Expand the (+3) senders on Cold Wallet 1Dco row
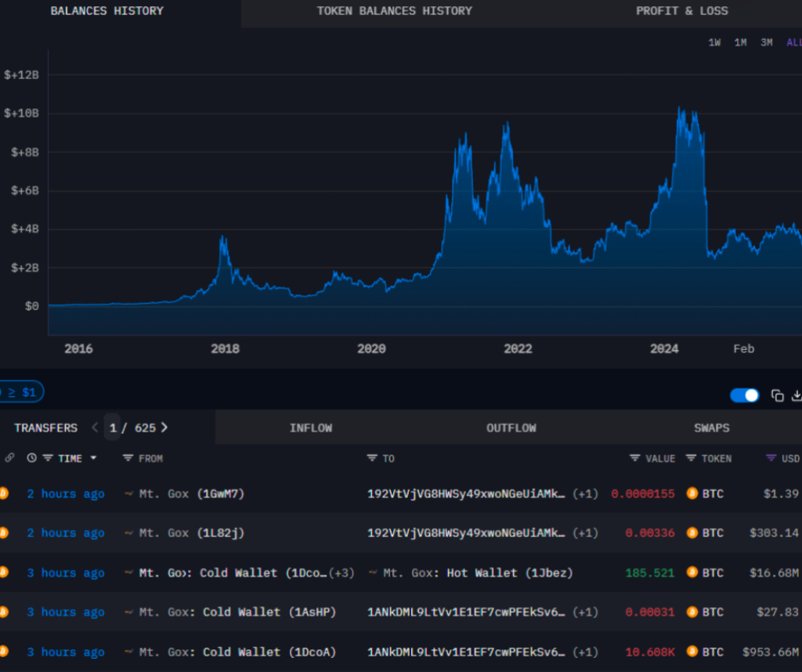The width and height of the screenshot is (802, 672). coord(341,573)
